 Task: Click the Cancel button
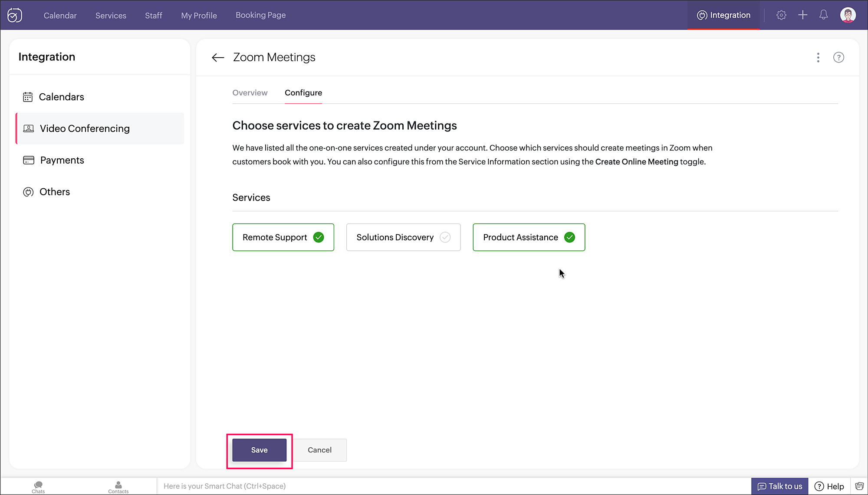[x=320, y=450]
